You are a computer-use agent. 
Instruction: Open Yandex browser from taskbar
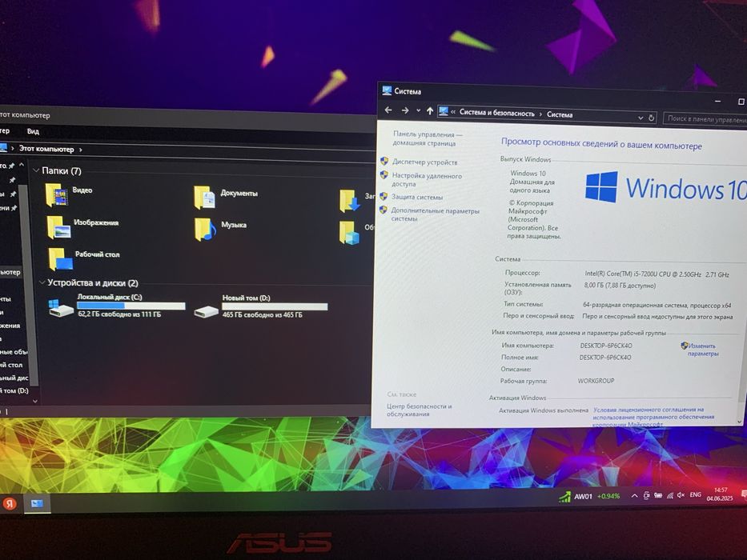pyautogui.click(x=10, y=503)
